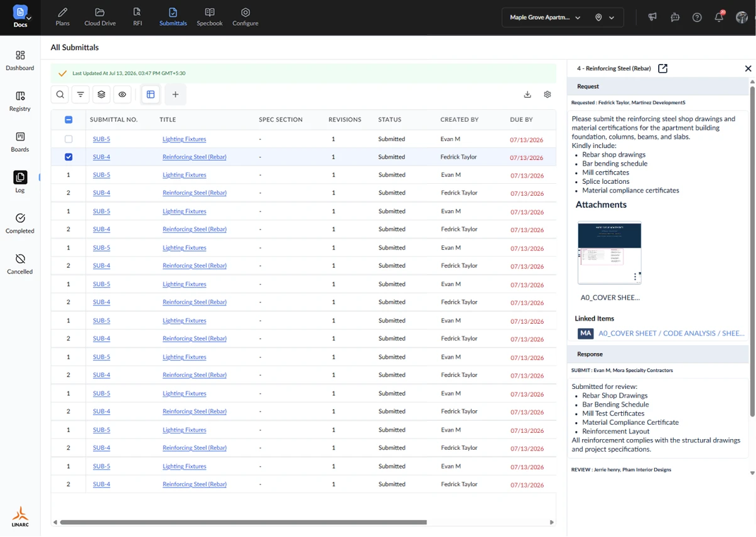756x537 pixels.
Task: Open Reinforcing Steel (Rebar) title in checked row
Action: click(195, 157)
